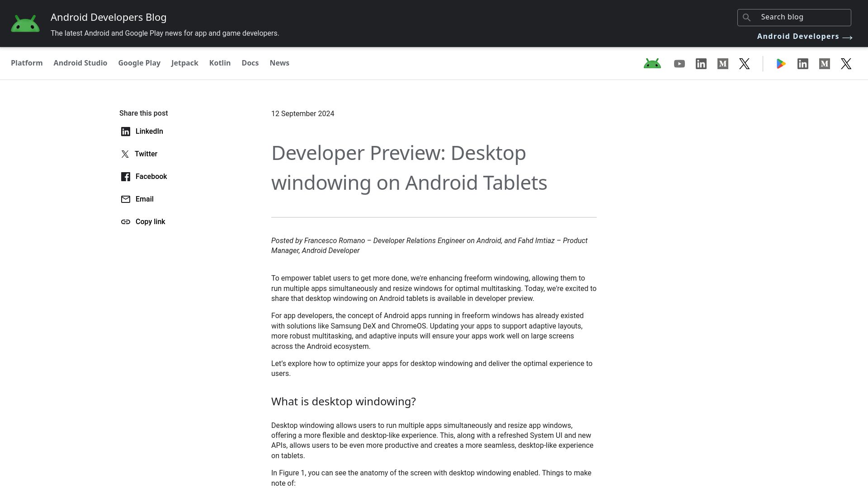Screen dimensions: 868x488
Task: Share the post via Email text link
Action: point(145,199)
